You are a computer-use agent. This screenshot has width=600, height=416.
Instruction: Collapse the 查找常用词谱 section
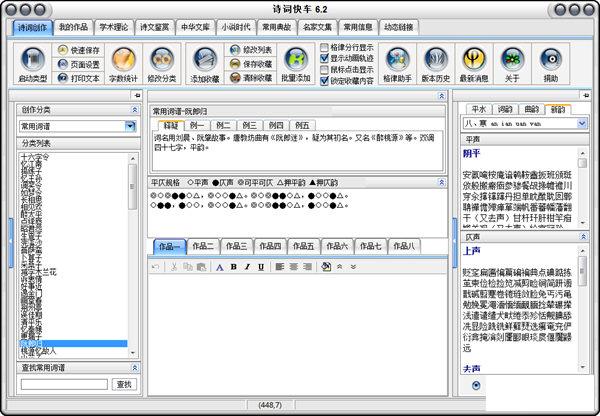pyautogui.click(x=135, y=368)
